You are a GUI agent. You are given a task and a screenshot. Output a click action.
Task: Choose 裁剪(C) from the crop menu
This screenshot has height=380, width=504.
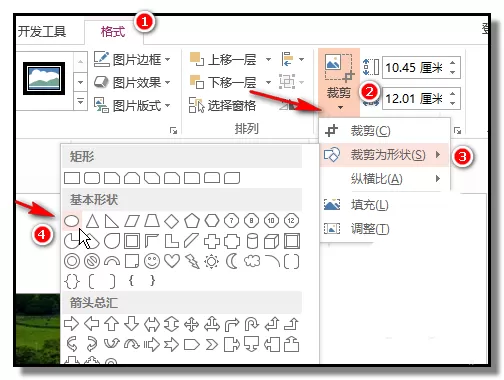[384, 131]
